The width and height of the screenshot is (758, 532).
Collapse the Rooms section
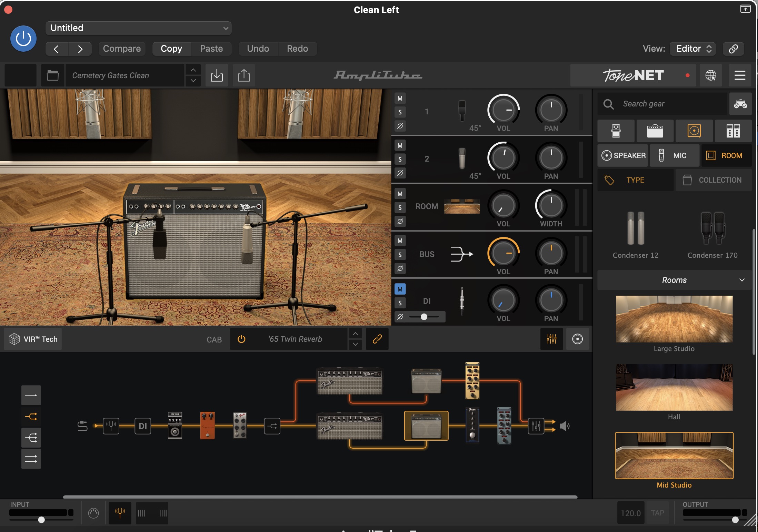[675, 280]
